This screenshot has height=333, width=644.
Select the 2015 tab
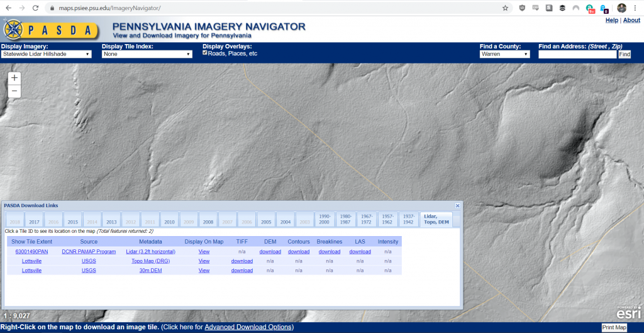(x=73, y=220)
